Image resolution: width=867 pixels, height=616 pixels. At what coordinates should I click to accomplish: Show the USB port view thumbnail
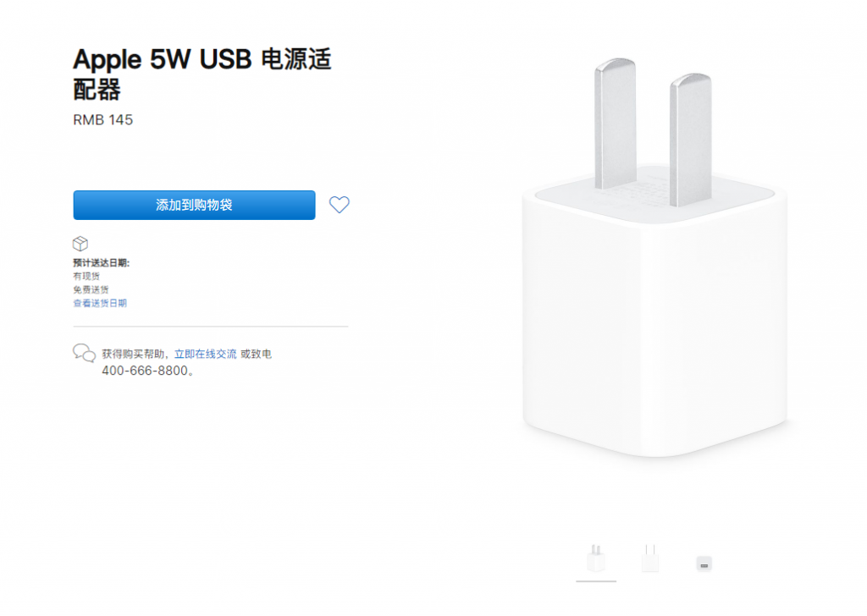pyautogui.click(x=704, y=564)
